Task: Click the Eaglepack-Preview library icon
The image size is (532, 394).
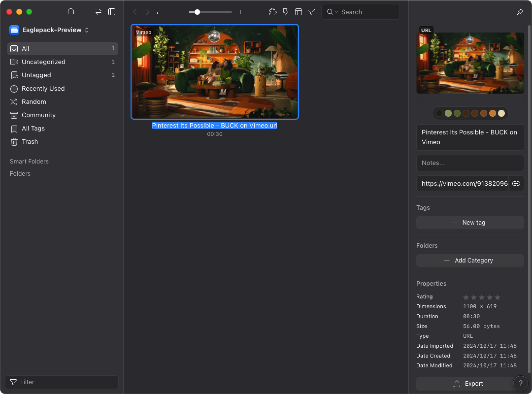Action: coord(14,30)
